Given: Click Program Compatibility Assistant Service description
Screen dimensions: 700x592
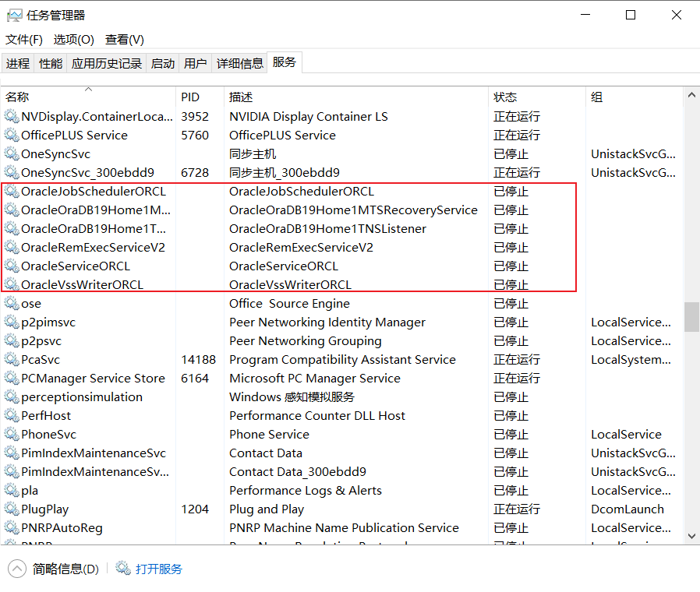Looking at the screenshot, I should click(x=342, y=360).
